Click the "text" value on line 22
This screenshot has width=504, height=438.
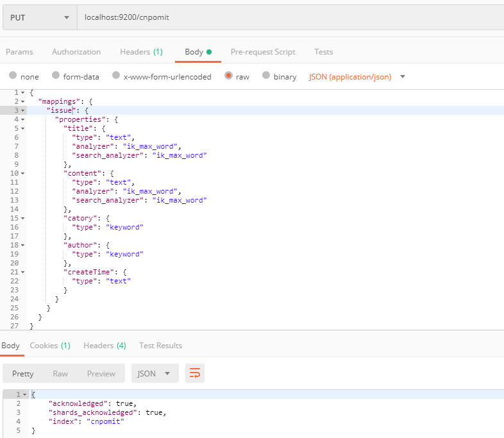(x=118, y=281)
